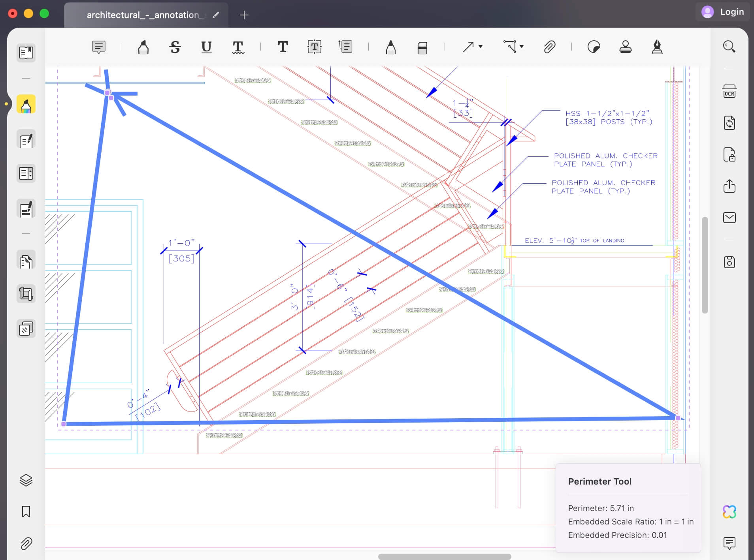Open the Signature tool
Viewport: 754px width, 560px height.
(x=657, y=47)
